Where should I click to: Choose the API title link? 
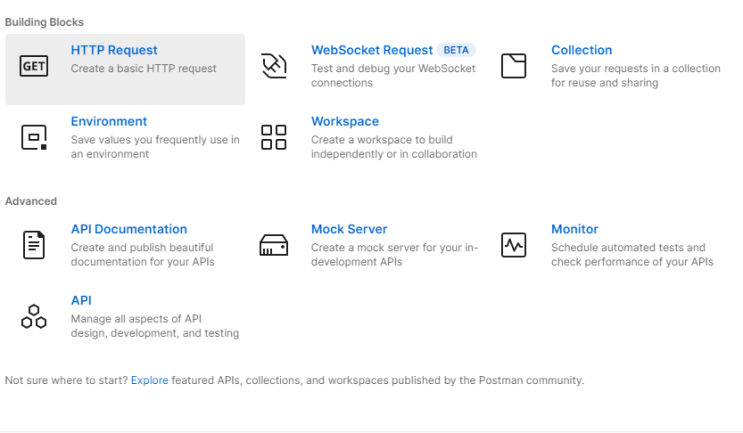(81, 301)
